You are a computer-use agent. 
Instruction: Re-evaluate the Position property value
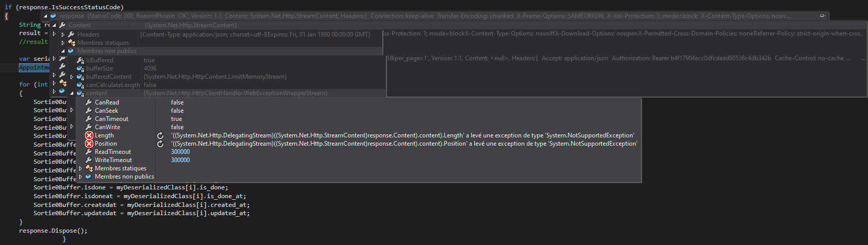click(160, 144)
